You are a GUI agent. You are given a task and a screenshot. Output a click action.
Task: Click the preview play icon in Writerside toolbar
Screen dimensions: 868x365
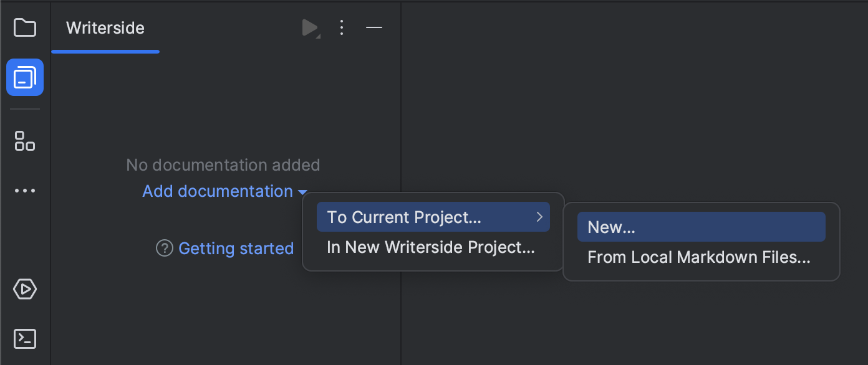coord(310,27)
